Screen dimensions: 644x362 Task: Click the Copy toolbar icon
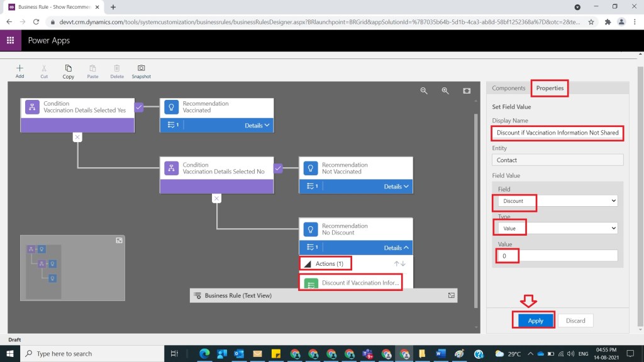[x=68, y=70]
